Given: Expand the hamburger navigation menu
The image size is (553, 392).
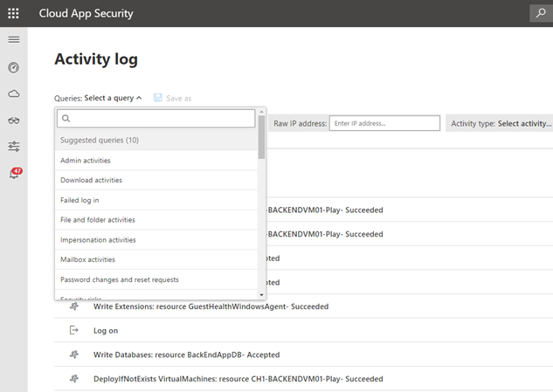Looking at the screenshot, I should point(13,40).
